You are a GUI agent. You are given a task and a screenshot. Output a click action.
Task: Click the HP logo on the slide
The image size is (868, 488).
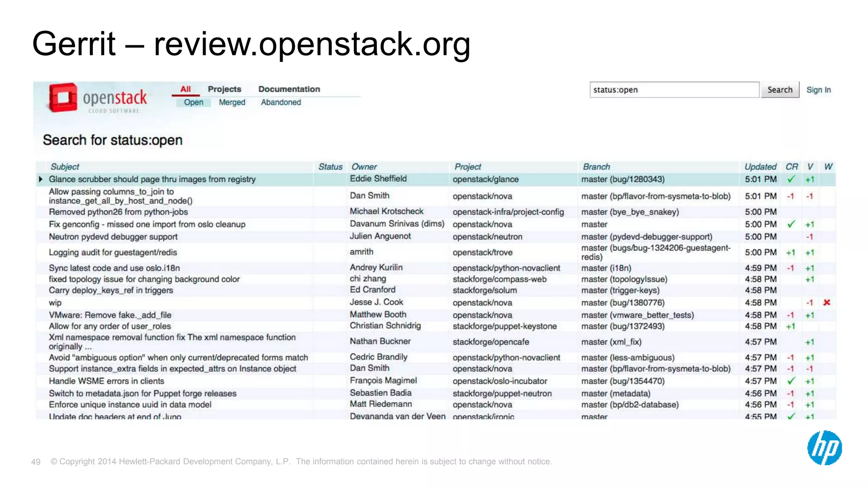(x=824, y=448)
